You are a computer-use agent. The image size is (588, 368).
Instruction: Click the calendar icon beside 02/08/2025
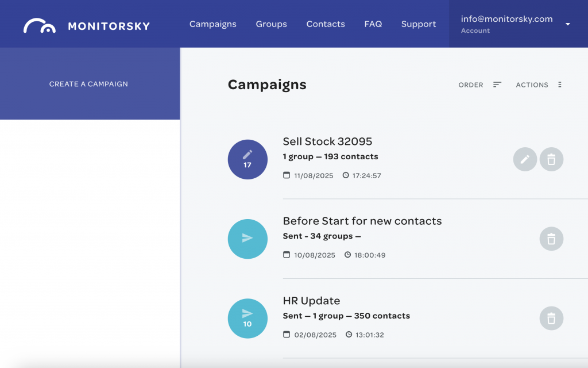(287, 334)
